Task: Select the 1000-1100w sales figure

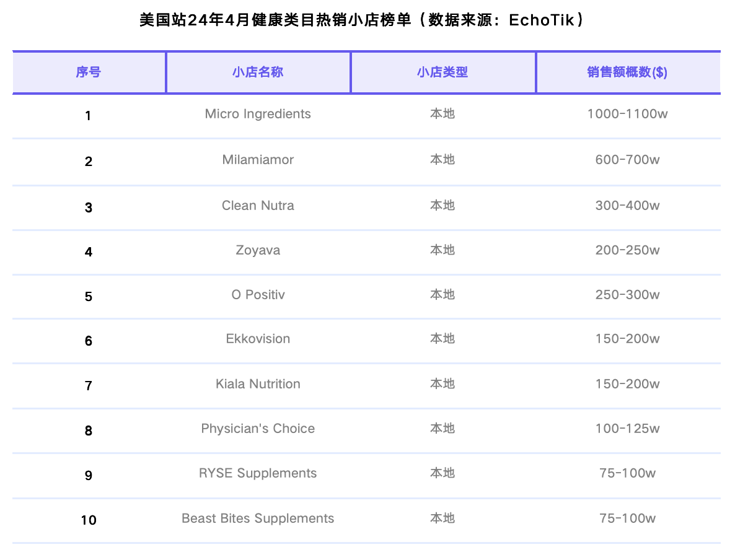Action: pyautogui.click(x=627, y=114)
